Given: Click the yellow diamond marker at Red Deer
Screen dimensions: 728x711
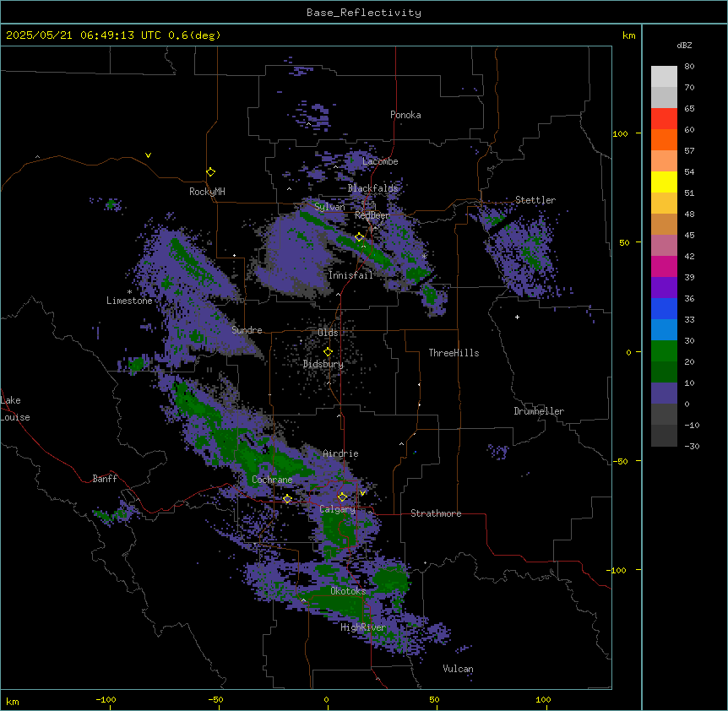Looking at the screenshot, I should 360,237.
